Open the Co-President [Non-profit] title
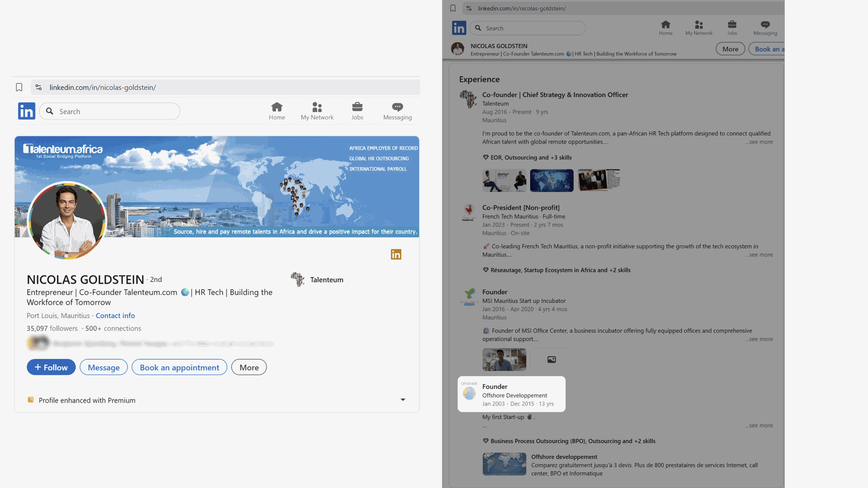Screen dimensions: 868x488 521,208
